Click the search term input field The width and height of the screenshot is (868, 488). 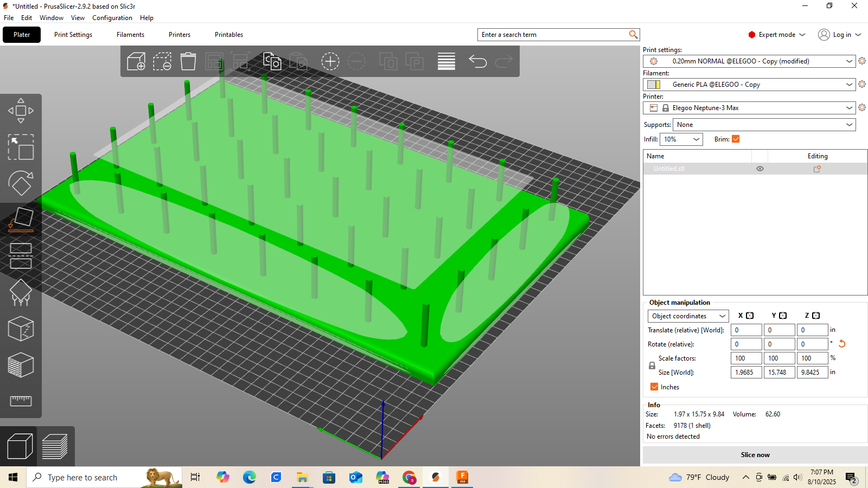(553, 35)
